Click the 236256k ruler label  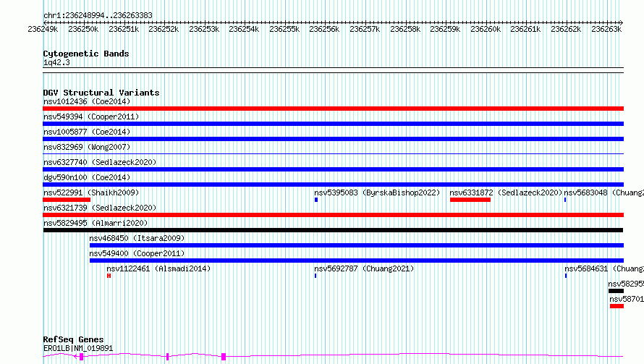pyautogui.click(x=324, y=30)
